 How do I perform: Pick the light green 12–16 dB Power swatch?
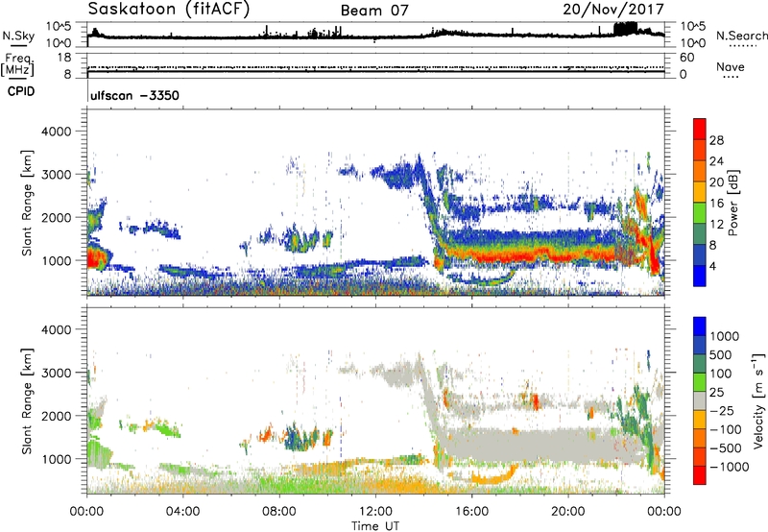[x=700, y=212]
